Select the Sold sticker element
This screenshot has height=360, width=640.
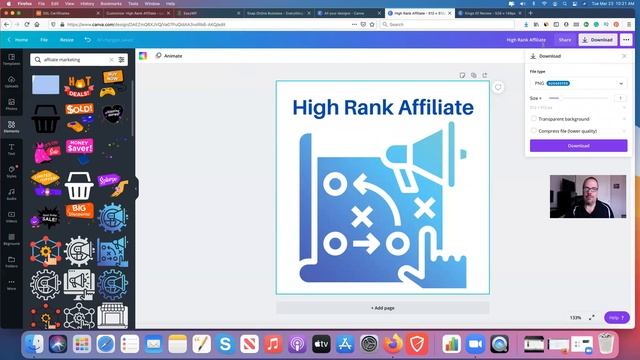click(x=79, y=118)
